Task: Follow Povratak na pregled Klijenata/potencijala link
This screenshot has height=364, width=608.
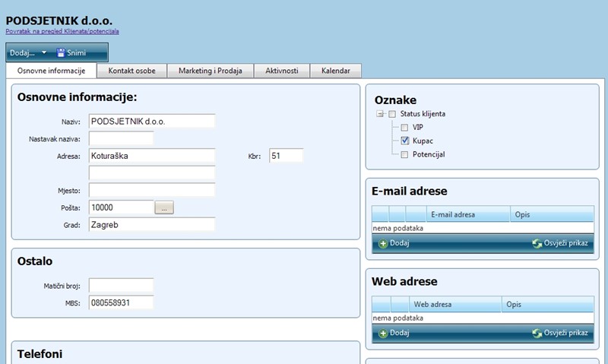Action: click(62, 31)
